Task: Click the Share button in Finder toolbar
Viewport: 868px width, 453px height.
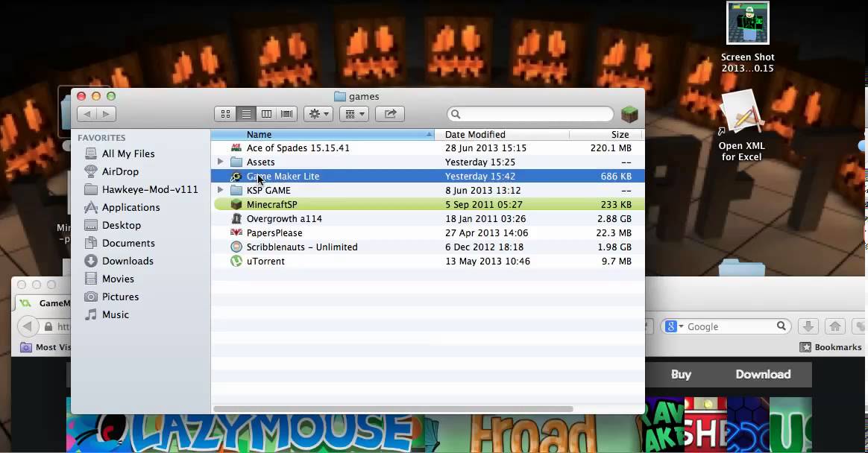Action: click(390, 114)
